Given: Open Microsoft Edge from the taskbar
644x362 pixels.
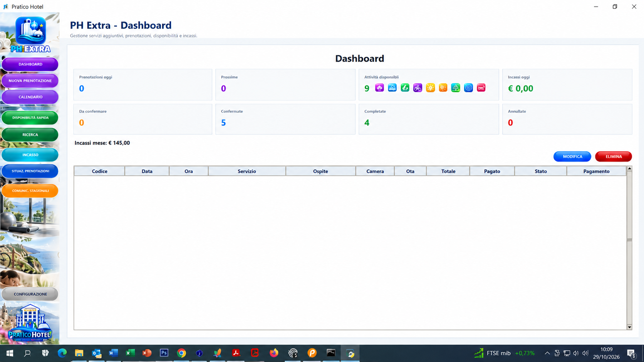Looking at the screenshot, I should (62, 353).
